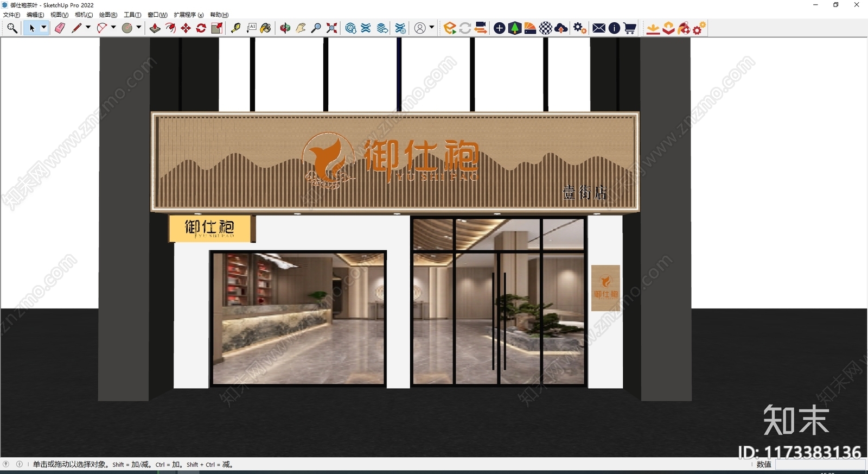868x474 pixels.
Task: Click the red gears plugin settings icon
Action: pos(699,28)
